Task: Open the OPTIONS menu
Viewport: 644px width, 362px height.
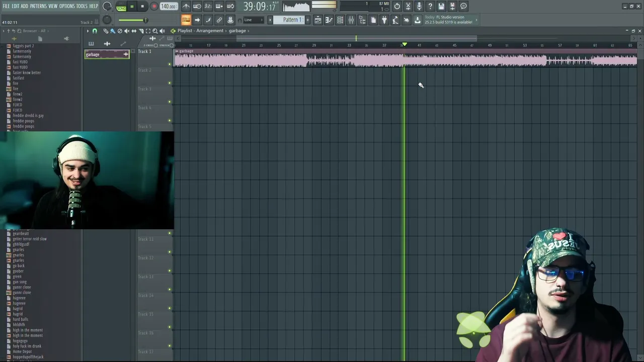Action: pos(67,6)
